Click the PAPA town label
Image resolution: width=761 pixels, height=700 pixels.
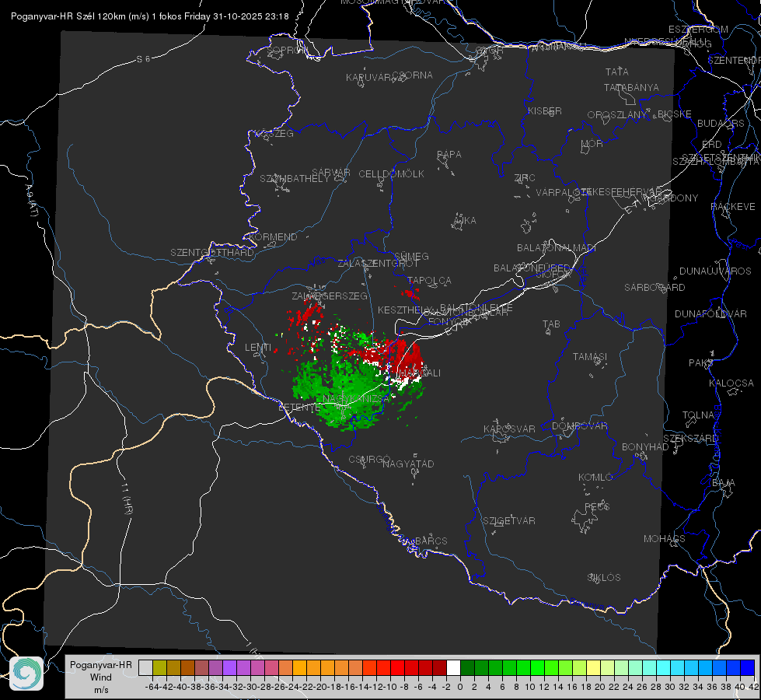(x=449, y=155)
